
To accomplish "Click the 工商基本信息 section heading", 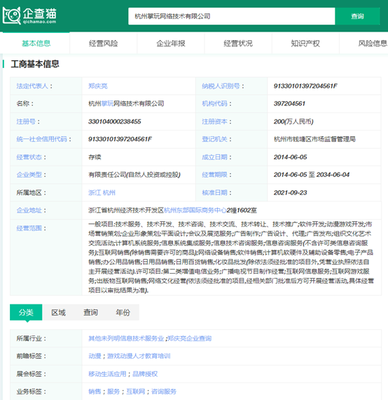I will [x=35, y=64].
